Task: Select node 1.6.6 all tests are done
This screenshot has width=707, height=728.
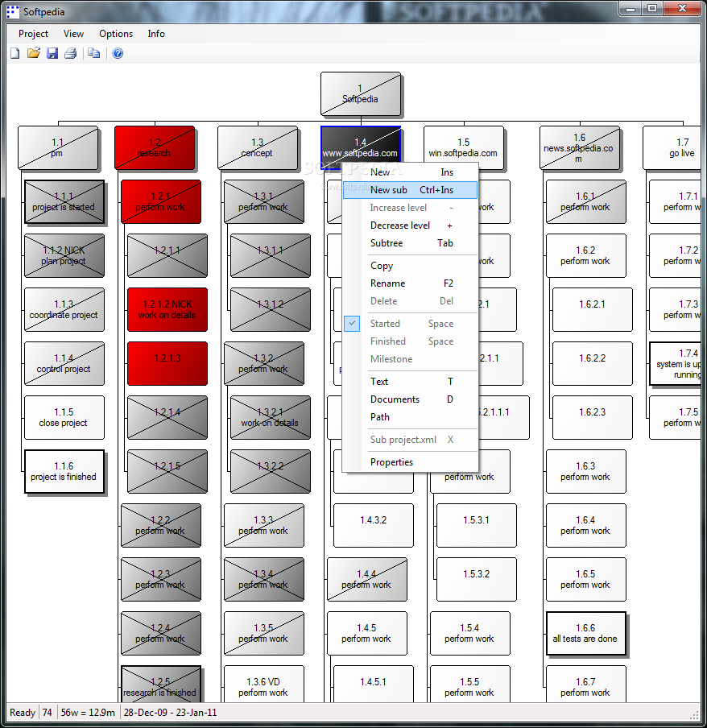Action: pyautogui.click(x=586, y=633)
